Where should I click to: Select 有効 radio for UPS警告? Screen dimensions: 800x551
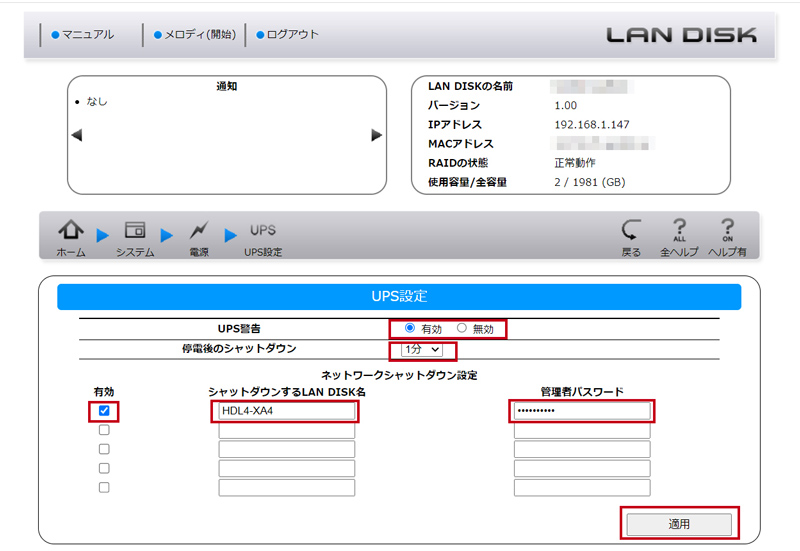[411, 328]
